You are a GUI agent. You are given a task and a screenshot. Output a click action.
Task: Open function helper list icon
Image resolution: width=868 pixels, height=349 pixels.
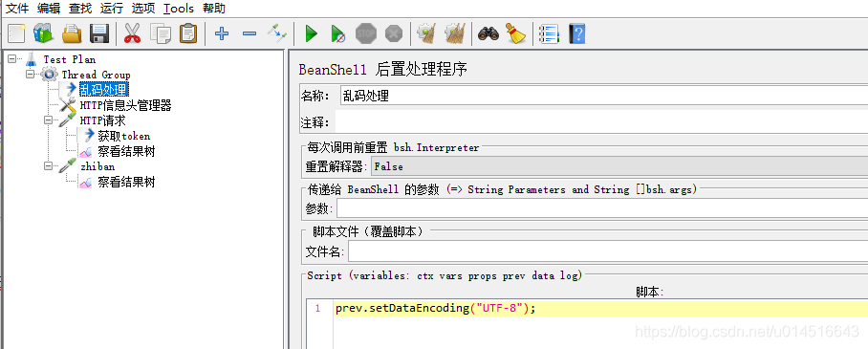coord(549,33)
